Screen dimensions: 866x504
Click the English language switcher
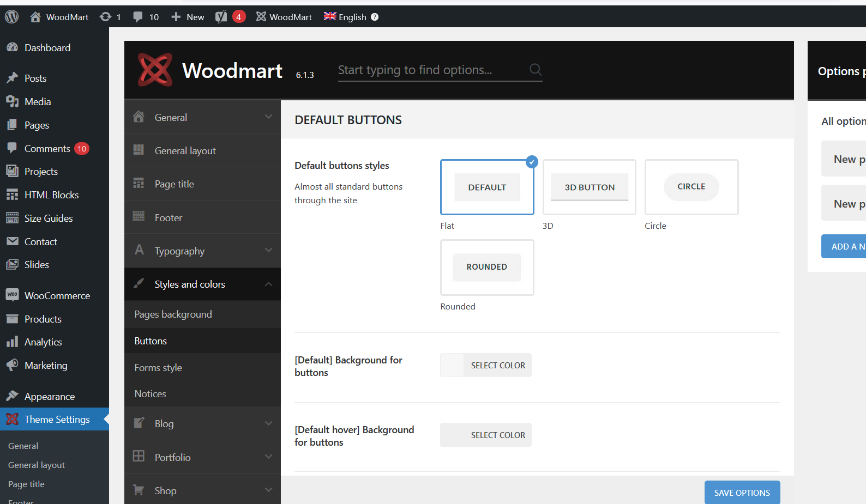pyautogui.click(x=352, y=17)
